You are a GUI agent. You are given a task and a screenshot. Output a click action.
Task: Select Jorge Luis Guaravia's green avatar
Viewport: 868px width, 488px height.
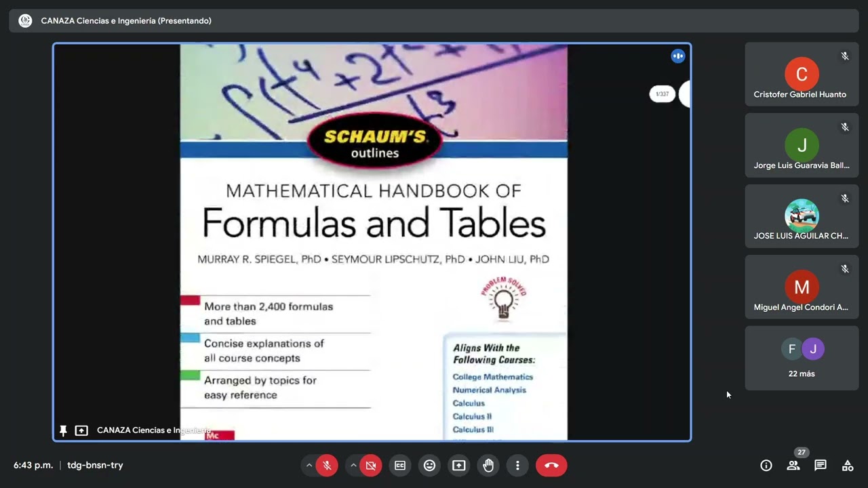pyautogui.click(x=802, y=145)
